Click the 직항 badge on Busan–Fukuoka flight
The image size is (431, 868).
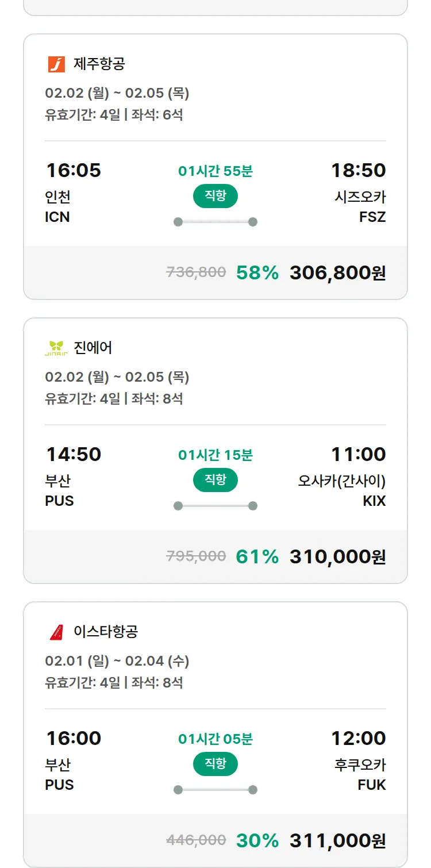point(215,764)
